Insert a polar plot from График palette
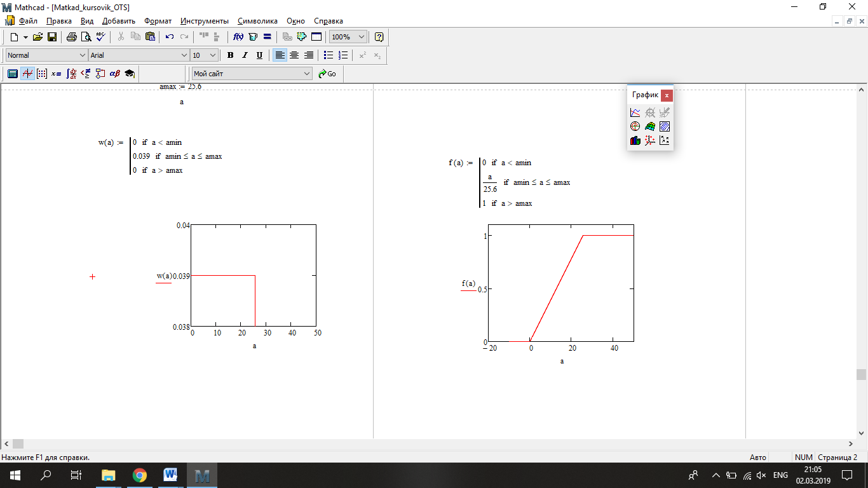 pyautogui.click(x=635, y=126)
